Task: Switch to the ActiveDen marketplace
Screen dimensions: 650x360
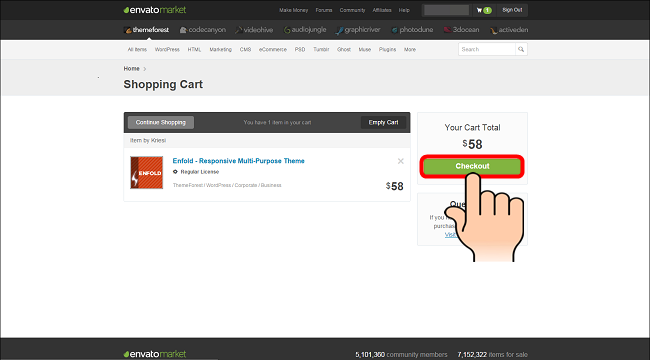Action: pyautogui.click(x=509, y=30)
